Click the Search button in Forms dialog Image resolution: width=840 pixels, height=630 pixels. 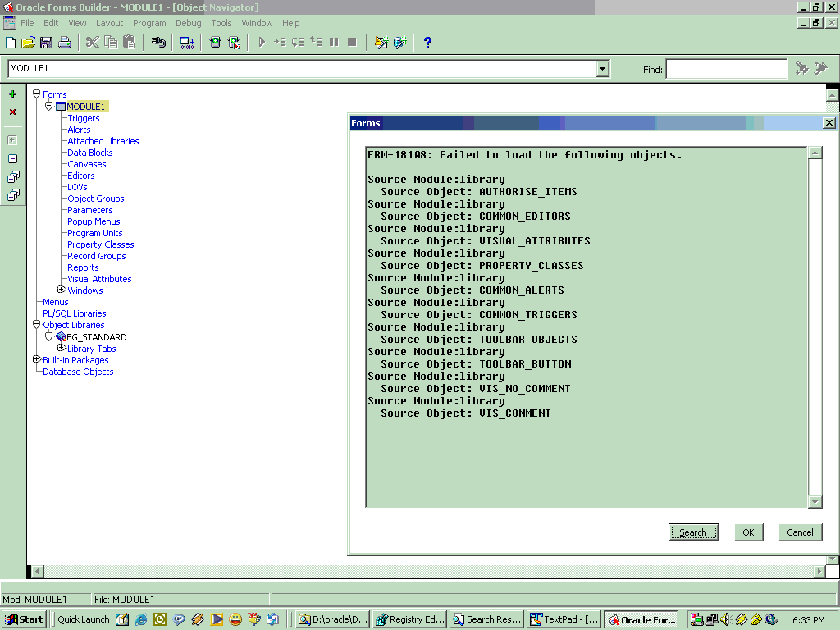click(693, 532)
